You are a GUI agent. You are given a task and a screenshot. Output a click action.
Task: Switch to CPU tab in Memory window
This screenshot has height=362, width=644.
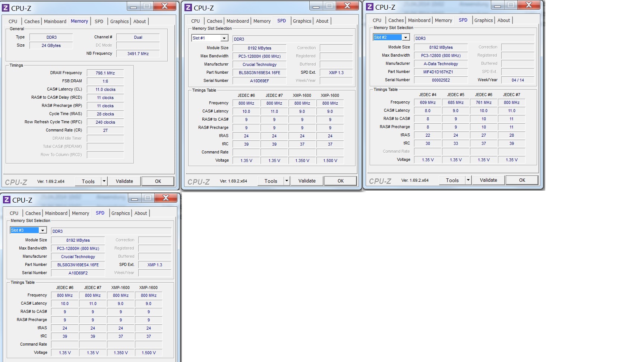(13, 21)
